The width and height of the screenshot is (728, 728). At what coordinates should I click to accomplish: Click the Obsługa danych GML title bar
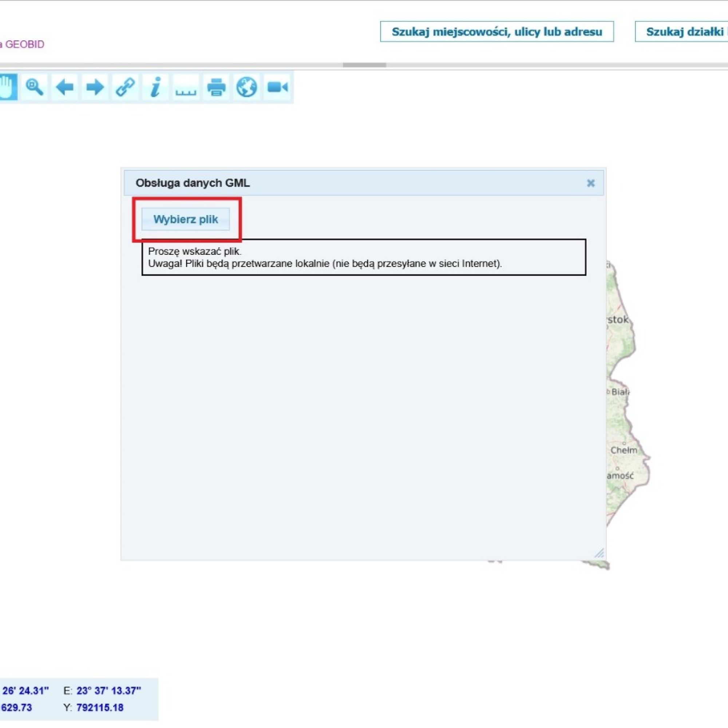coord(339,183)
